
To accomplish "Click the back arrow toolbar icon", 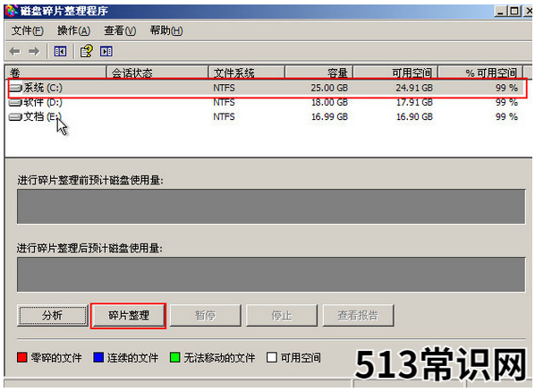I will pos(14,52).
